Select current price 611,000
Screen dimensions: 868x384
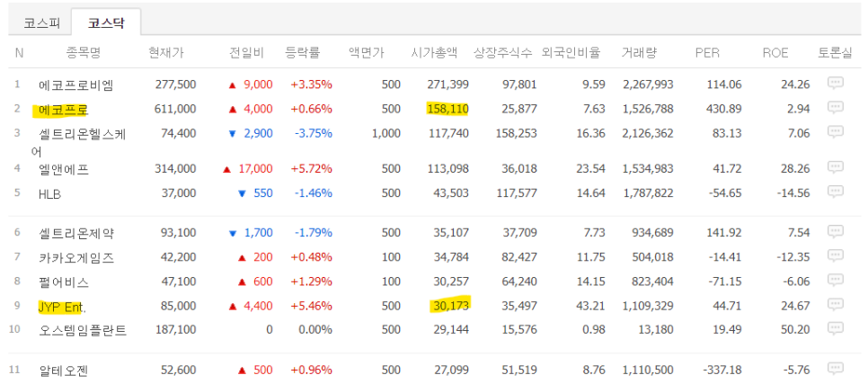pyautogui.click(x=175, y=109)
